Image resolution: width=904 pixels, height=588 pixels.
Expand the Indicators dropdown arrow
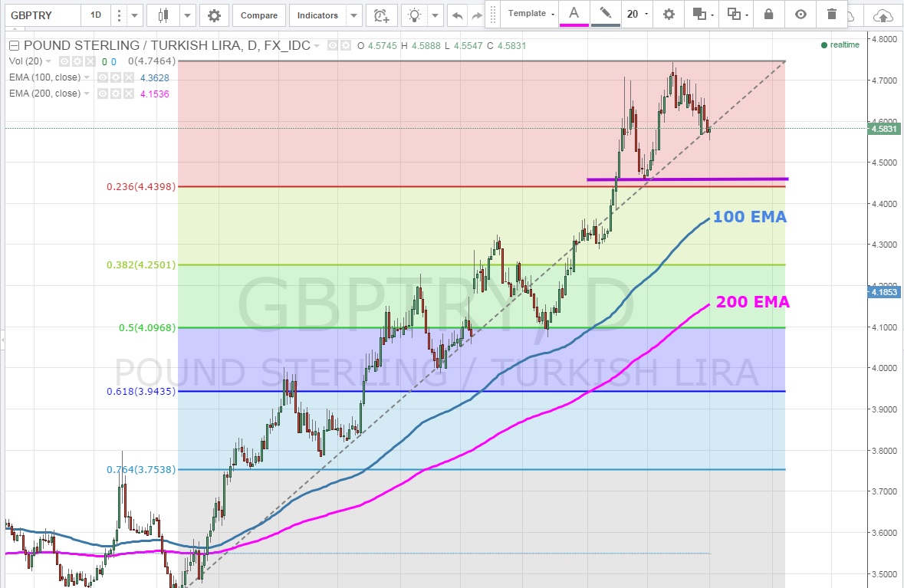tap(353, 15)
